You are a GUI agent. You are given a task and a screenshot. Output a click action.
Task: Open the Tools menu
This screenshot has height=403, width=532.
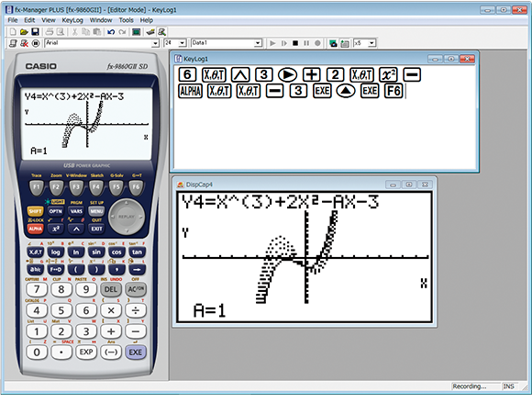click(126, 20)
